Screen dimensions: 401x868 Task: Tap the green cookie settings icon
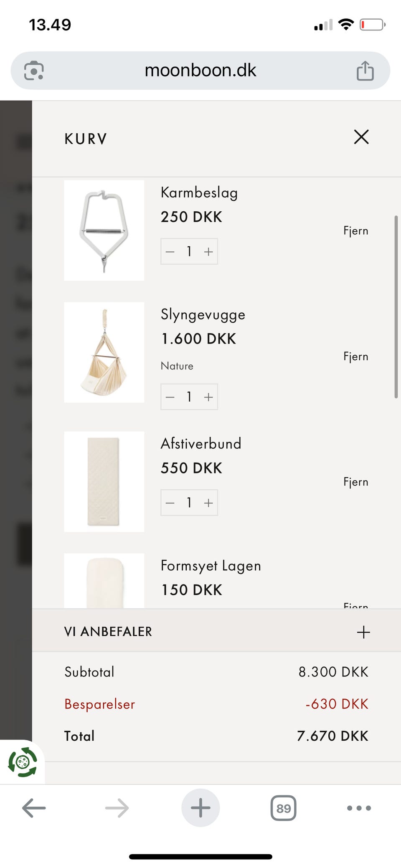point(23,762)
